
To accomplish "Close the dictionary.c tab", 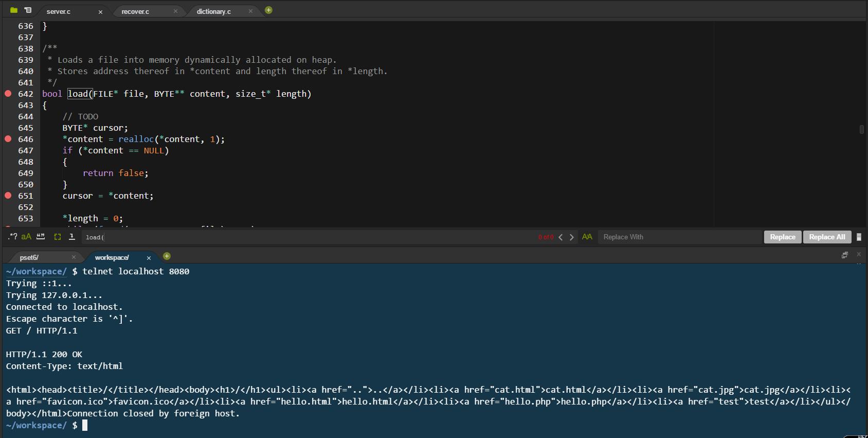I will click(250, 11).
